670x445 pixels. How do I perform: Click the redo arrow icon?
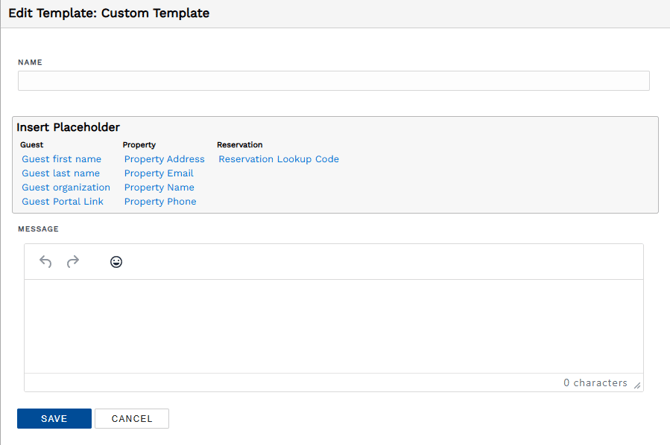[73, 262]
